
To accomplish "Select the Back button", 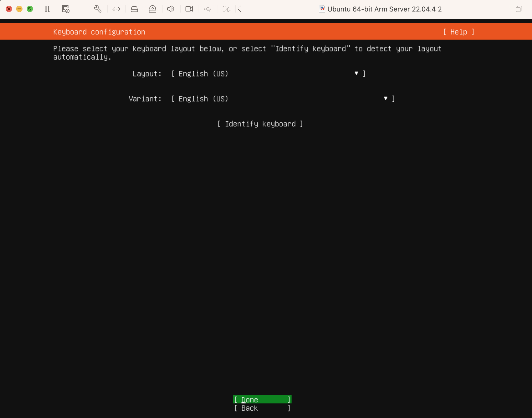I will pyautogui.click(x=262, y=408).
